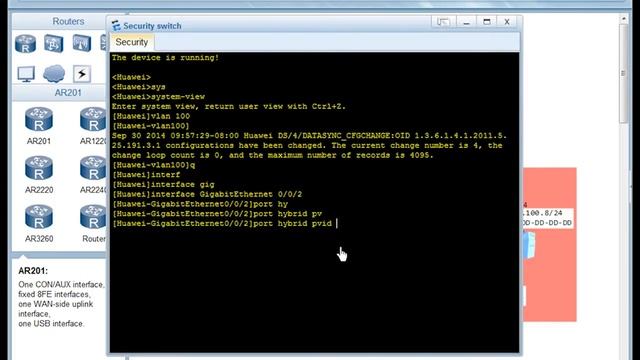The height and width of the screenshot is (360, 640).
Task: Click the '.100.8/24' label in topology
Action: pos(542,213)
